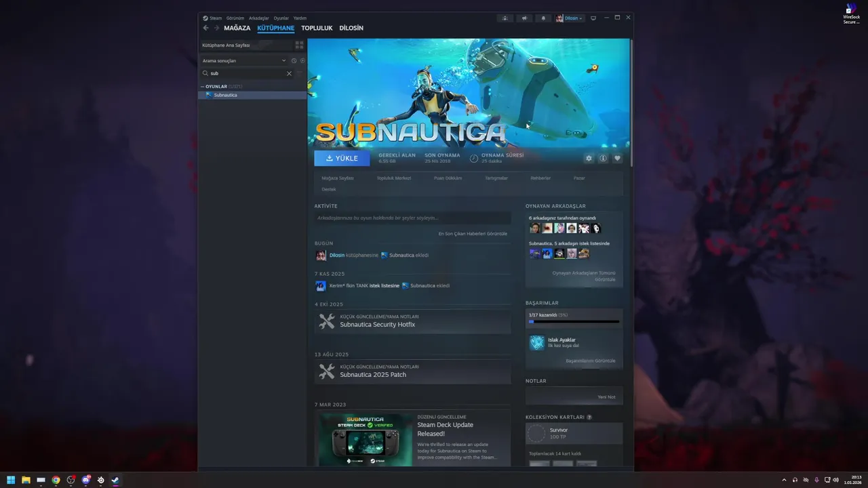Screen dimensions: 868x488
Task: Clear the search with the X icon
Action: point(289,73)
